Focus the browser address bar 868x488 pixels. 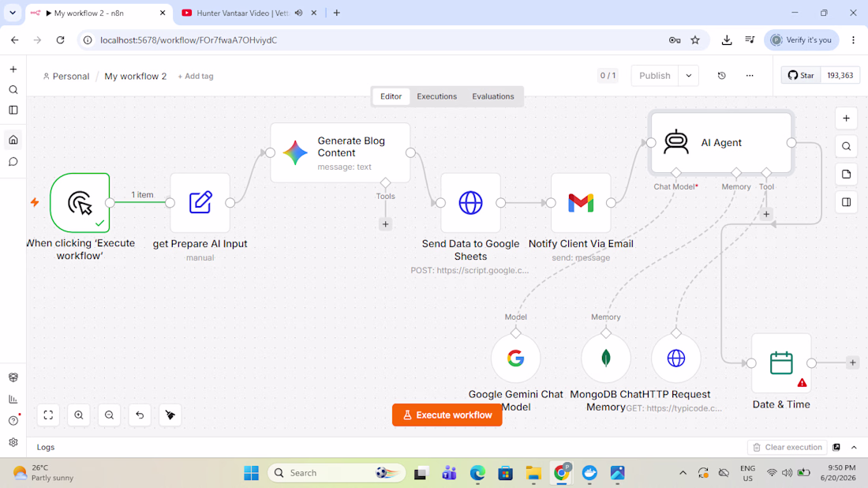tap(376, 40)
